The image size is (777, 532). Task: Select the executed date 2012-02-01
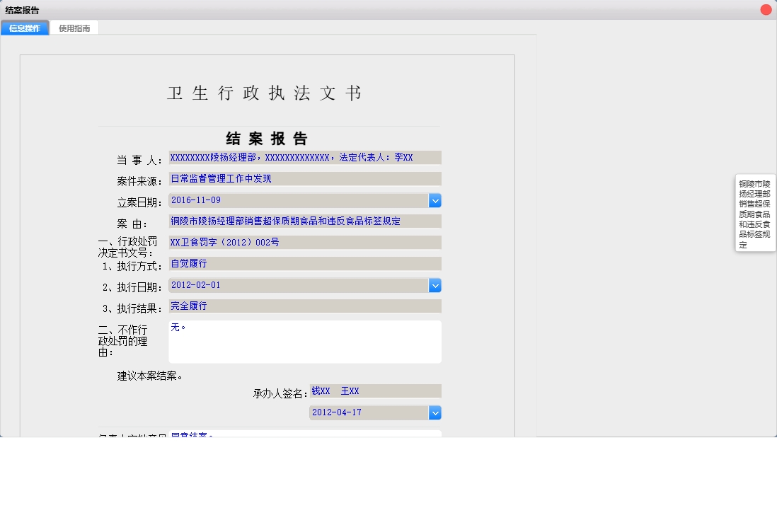pos(297,285)
